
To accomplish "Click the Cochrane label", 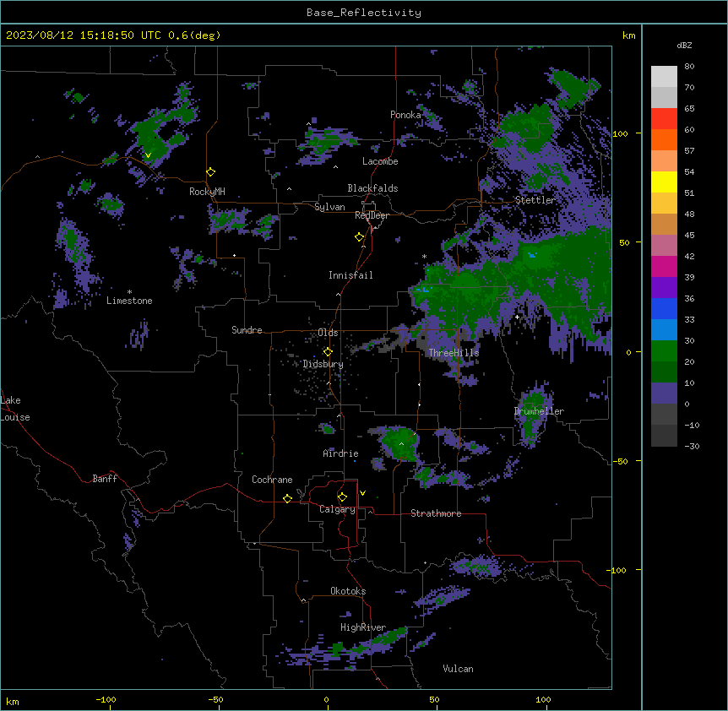I will click(x=272, y=480).
